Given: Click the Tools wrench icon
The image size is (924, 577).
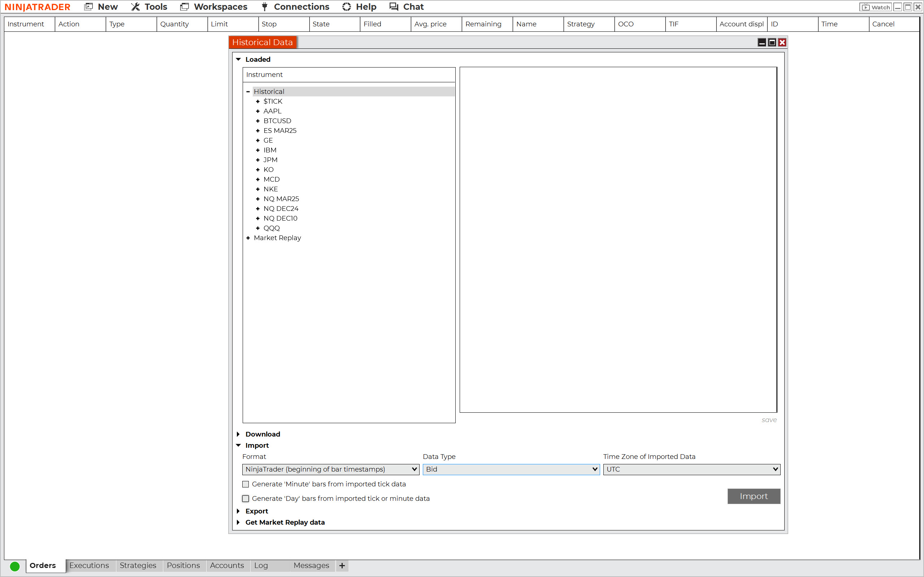Looking at the screenshot, I should click(135, 7).
